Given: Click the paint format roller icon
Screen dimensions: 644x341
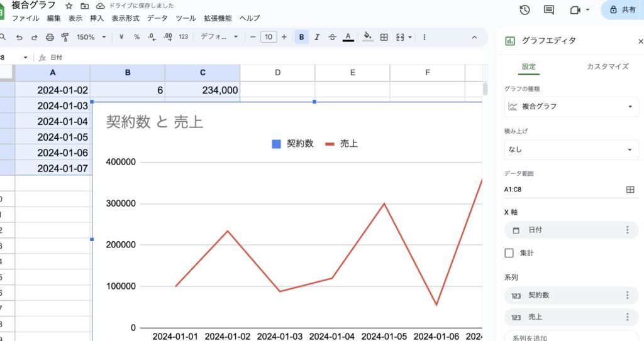Looking at the screenshot, I should [x=65, y=37].
